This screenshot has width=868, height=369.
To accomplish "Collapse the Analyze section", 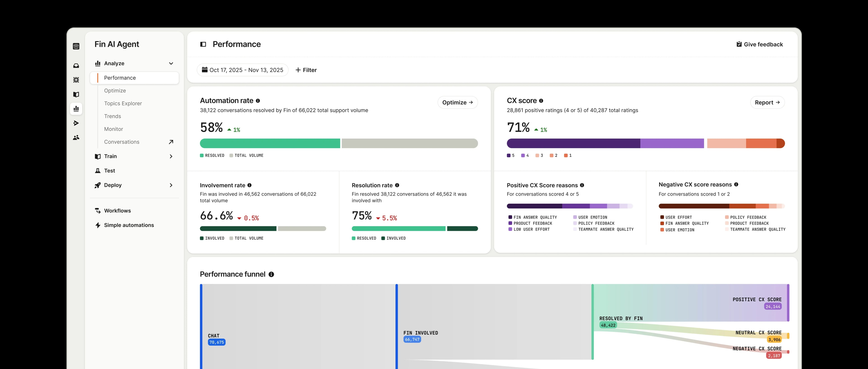I will pos(171,63).
